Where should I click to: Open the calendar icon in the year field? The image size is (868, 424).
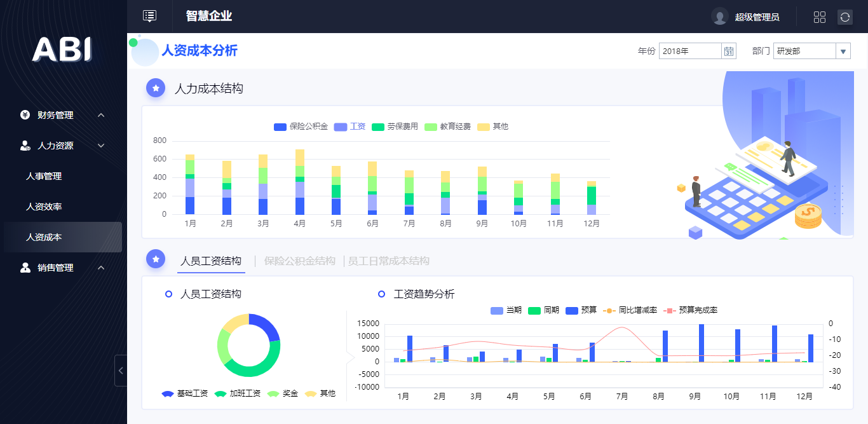pyautogui.click(x=729, y=51)
